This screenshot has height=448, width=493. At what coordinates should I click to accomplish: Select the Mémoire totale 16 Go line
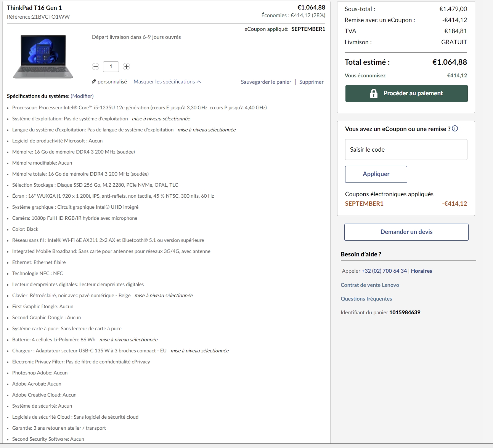(80, 174)
